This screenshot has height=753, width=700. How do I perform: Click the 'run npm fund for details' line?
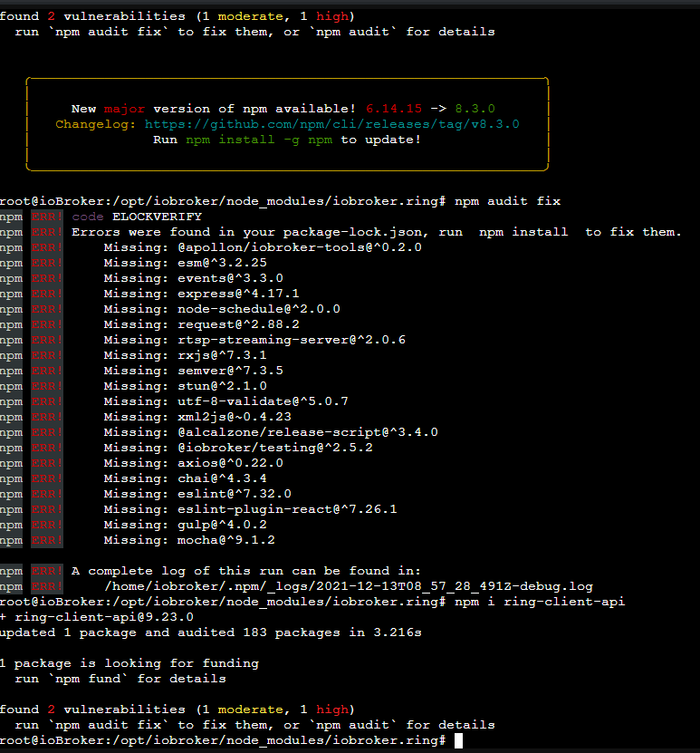coord(120,679)
